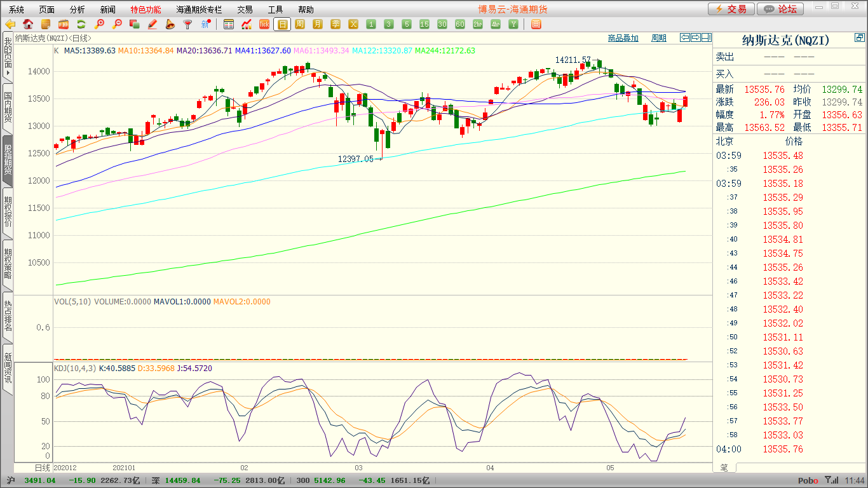Go back with the yellow arrow icon
Screen dimensions: 868x488
(x=10, y=24)
